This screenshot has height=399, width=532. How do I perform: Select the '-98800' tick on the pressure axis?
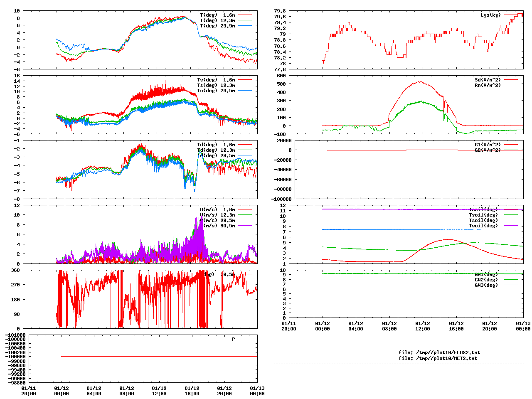tap(17, 383)
